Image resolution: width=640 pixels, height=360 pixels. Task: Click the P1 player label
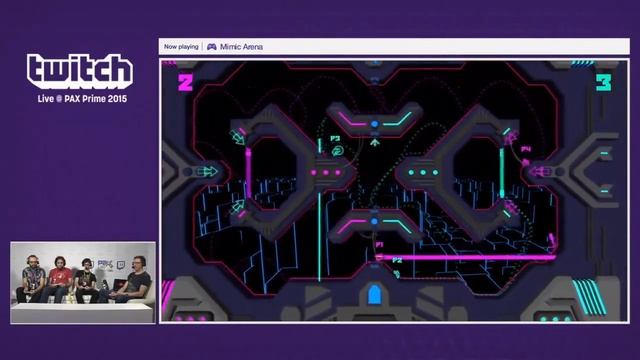tap(379, 244)
